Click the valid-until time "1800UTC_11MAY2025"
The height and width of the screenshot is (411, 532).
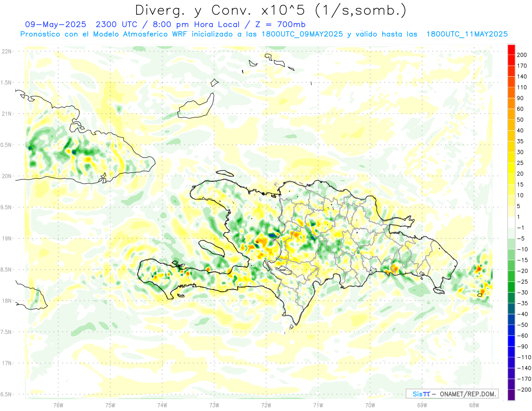coord(467,34)
